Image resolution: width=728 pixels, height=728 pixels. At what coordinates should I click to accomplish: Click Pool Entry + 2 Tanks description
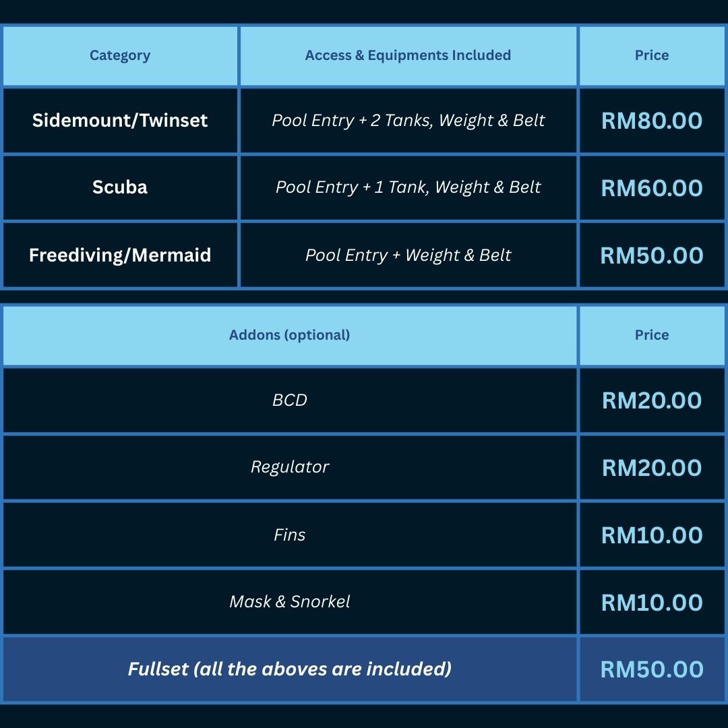click(408, 121)
